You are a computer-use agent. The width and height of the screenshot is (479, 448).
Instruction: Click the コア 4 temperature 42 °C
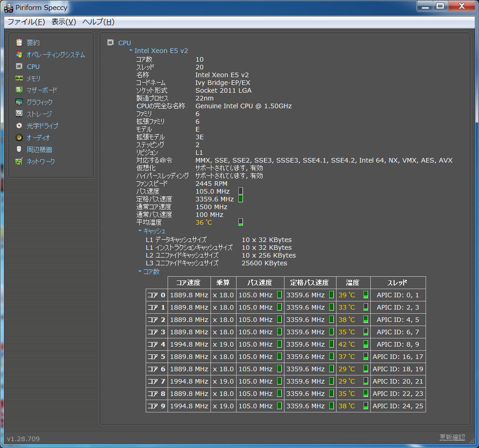point(347,344)
